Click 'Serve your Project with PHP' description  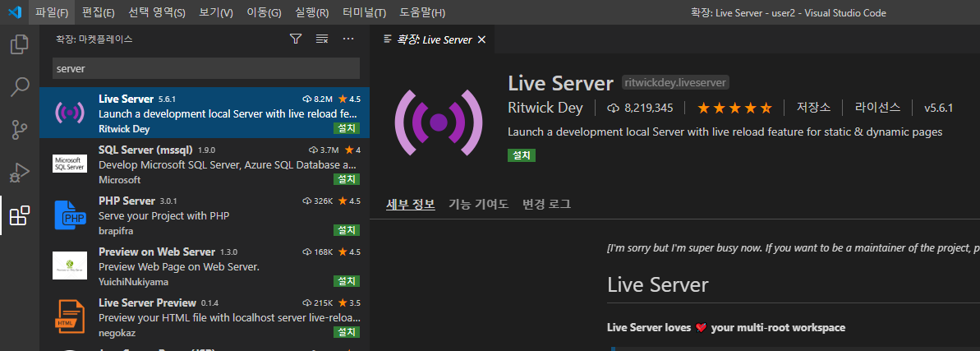[x=163, y=216]
